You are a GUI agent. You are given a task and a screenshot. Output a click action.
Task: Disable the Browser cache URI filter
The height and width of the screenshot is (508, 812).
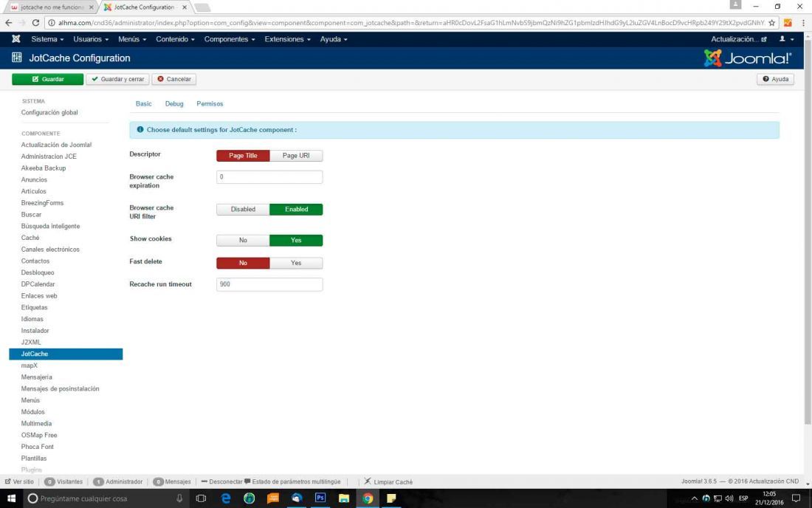[x=243, y=209]
